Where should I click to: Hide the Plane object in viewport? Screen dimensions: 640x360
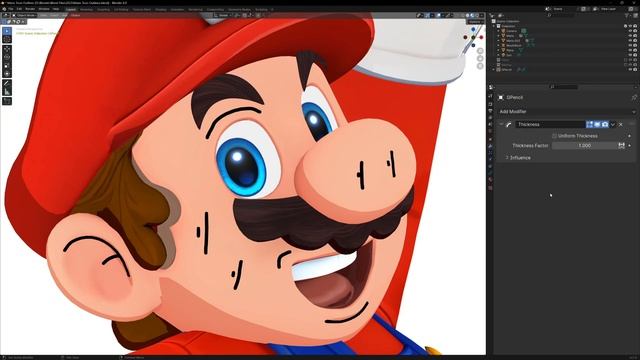click(x=630, y=50)
